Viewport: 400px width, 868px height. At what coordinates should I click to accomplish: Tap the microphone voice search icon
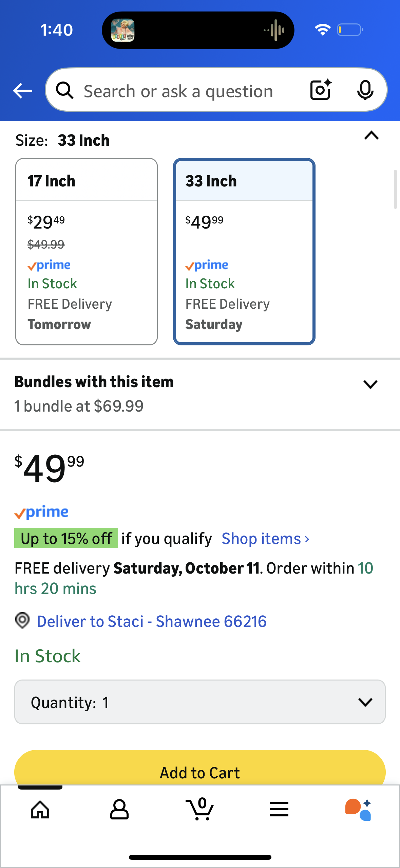pos(365,90)
